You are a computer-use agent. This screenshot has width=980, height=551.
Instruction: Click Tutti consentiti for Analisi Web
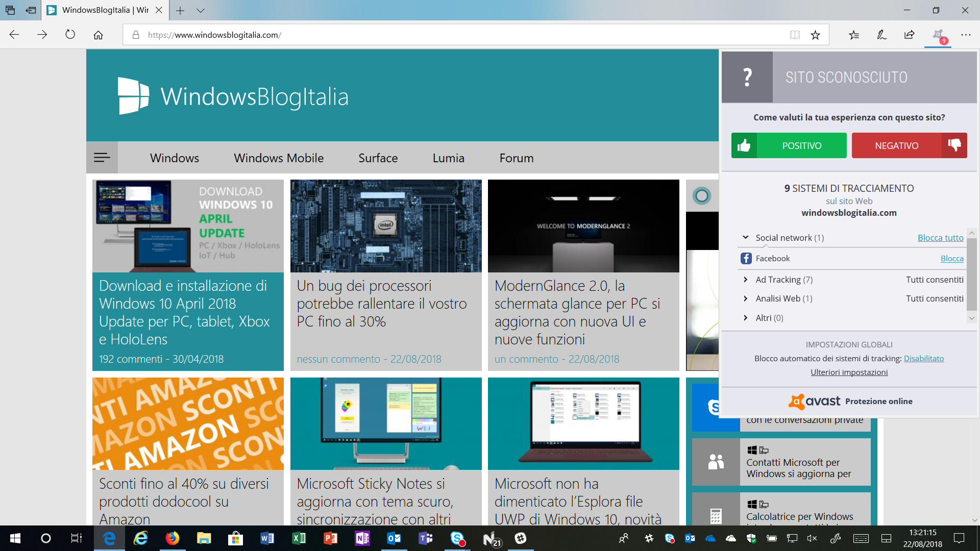[935, 298]
